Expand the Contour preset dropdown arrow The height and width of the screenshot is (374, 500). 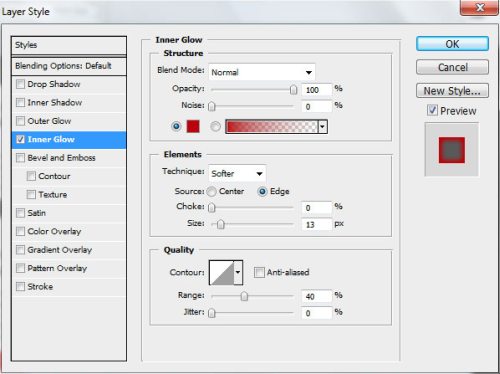(238, 272)
